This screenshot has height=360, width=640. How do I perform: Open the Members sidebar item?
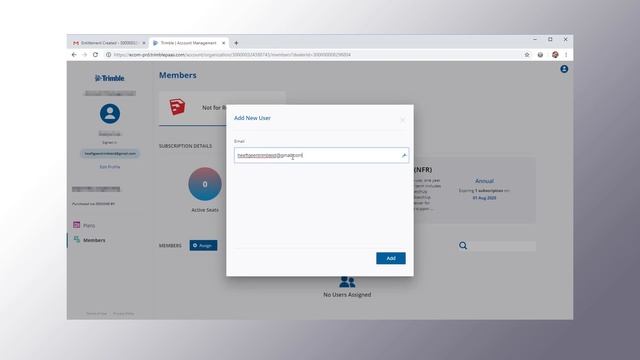click(x=94, y=240)
